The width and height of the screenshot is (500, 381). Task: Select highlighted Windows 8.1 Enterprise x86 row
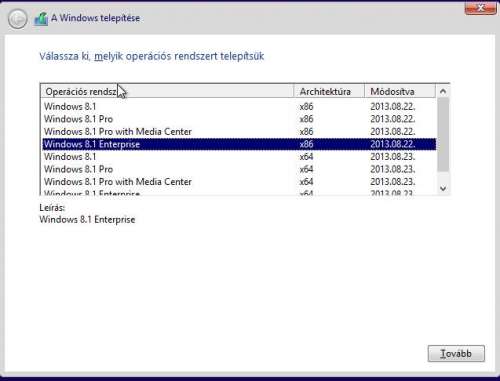[x=239, y=144]
